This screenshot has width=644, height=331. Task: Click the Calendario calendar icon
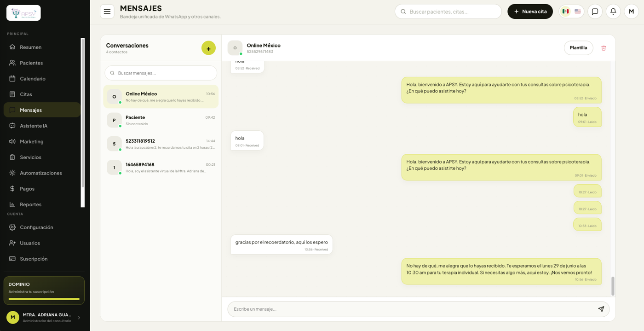[12, 78]
